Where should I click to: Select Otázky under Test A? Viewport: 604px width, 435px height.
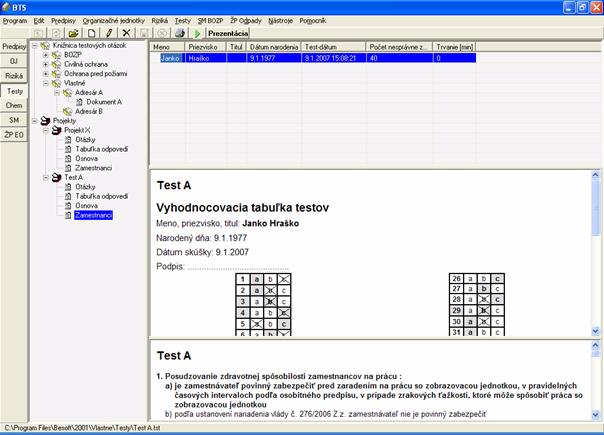pyautogui.click(x=85, y=187)
